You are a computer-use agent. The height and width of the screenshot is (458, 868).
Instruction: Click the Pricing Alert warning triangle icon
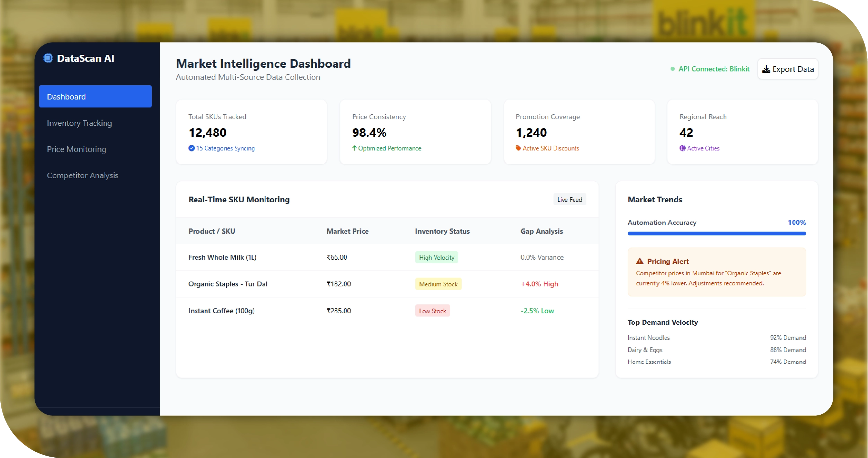639,261
